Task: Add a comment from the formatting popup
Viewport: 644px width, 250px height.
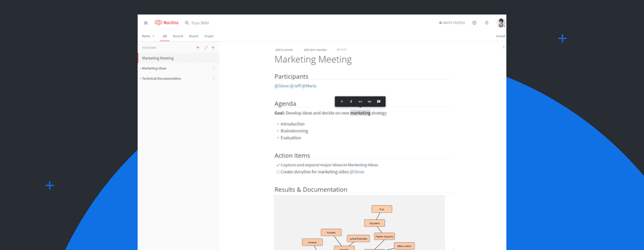Action: [379, 102]
